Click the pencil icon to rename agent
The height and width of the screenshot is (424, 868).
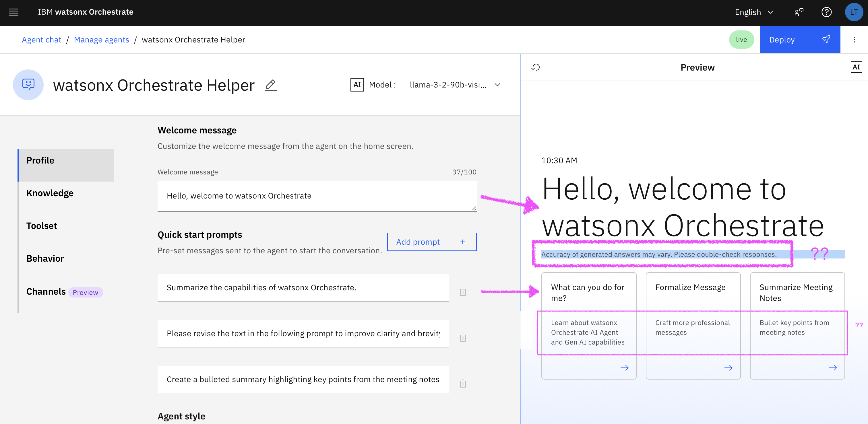coord(271,85)
